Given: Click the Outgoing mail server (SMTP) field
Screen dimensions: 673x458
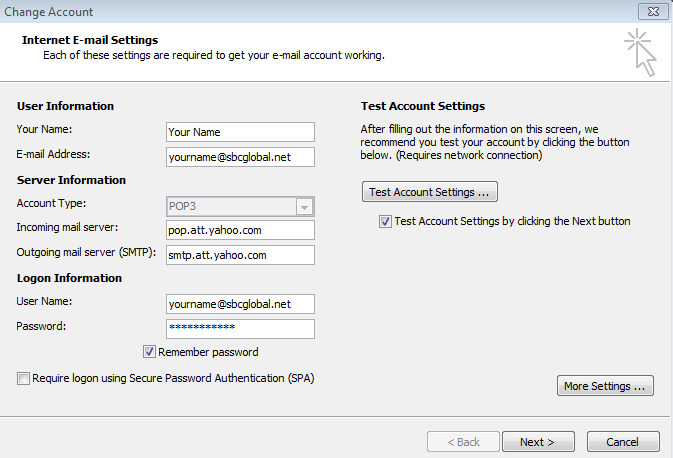Looking at the screenshot, I should click(x=240, y=255).
